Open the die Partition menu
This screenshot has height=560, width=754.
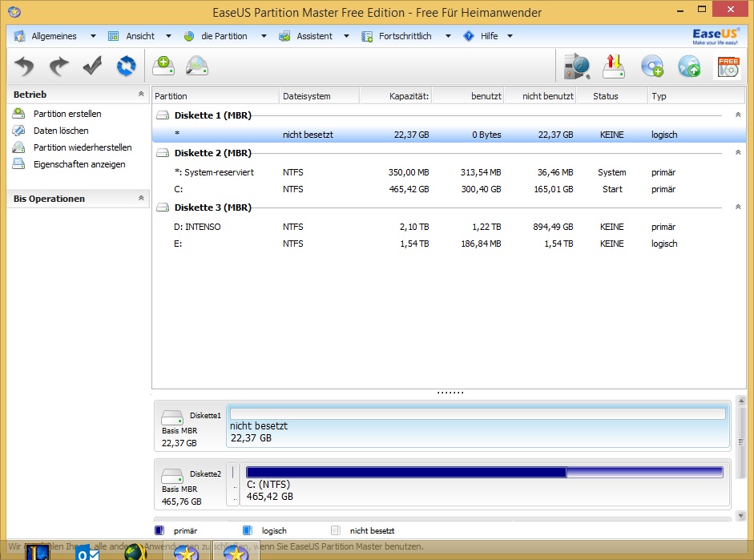click(224, 36)
